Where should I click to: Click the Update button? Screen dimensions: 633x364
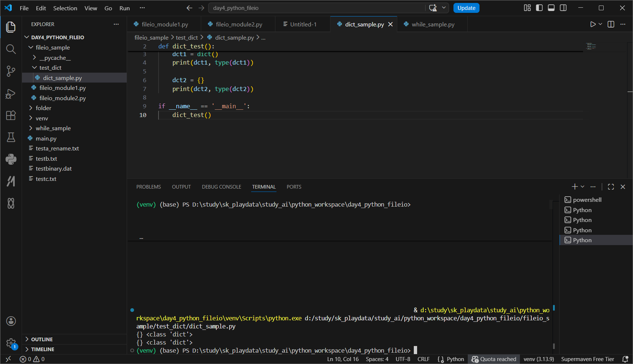click(x=466, y=8)
